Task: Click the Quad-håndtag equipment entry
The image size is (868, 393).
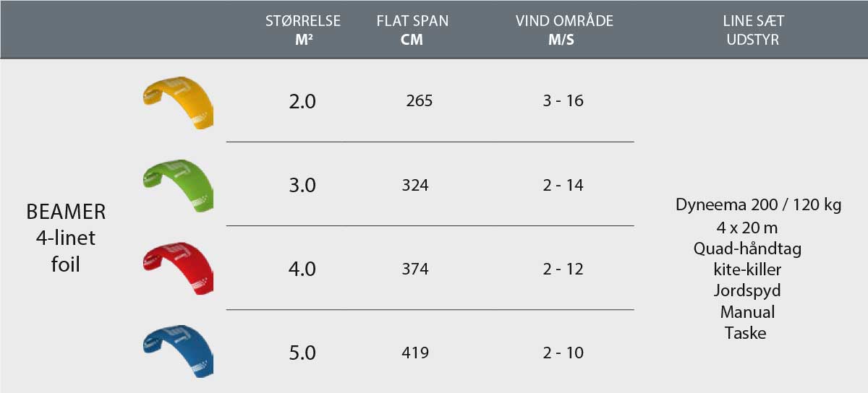Action: (747, 249)
